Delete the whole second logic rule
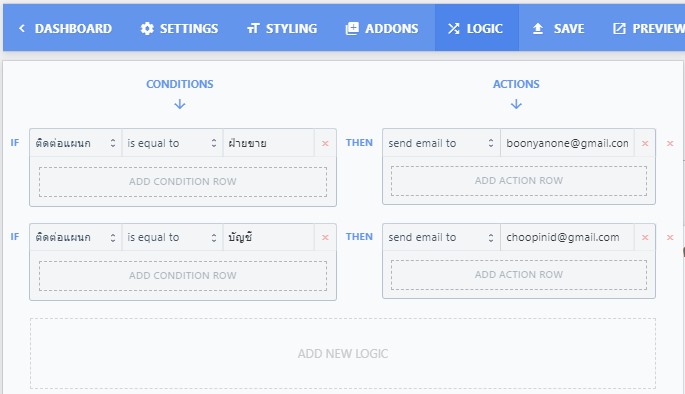685x394 pixels. 670,237
